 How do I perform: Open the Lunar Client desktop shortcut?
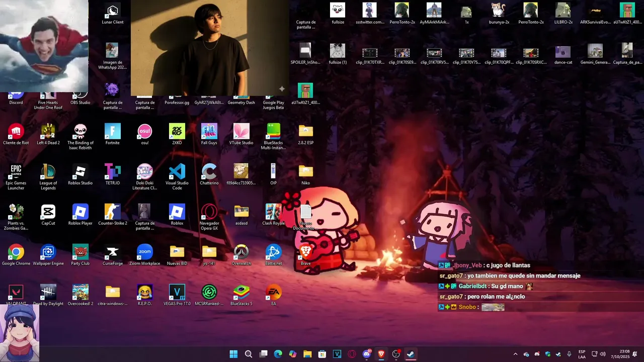113,14
